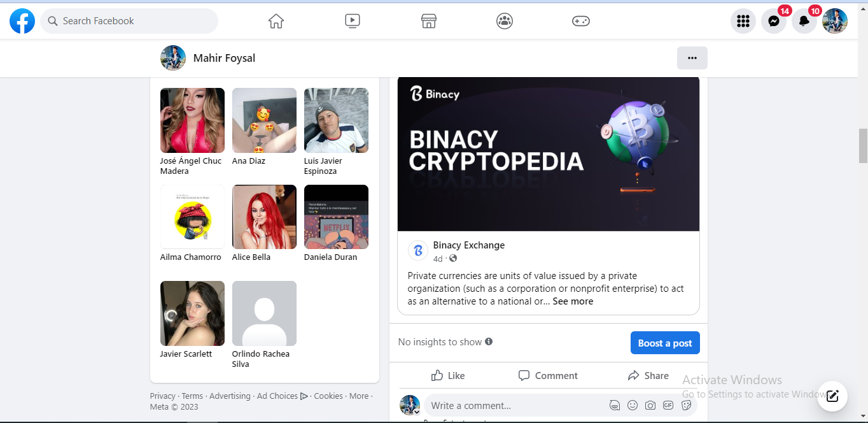Open José Ángel Chuc Madera's photo
Viewport: 868px width, 423px height.
pyautogui.click(x=192, y=120)
